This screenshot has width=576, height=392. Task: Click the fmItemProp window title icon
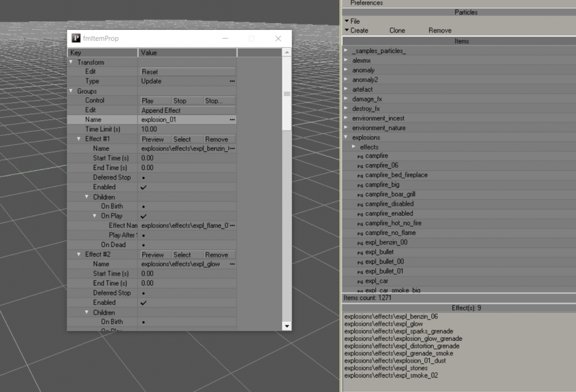tap(76, 39)
